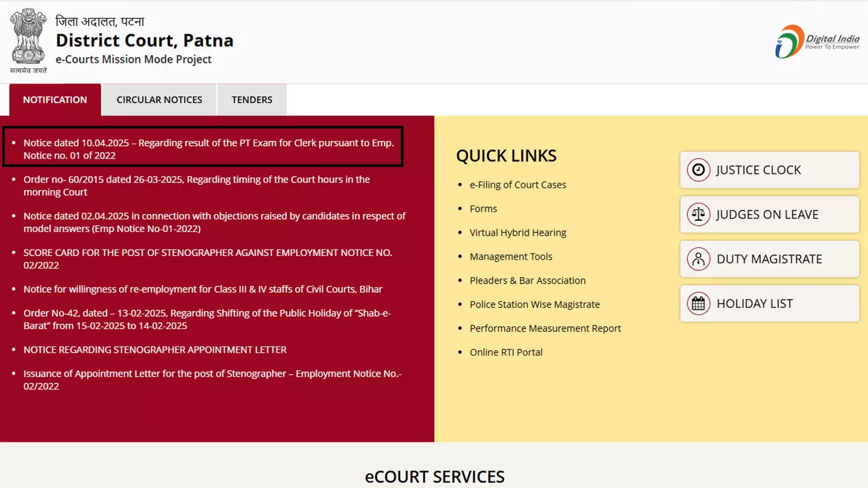Screen dimensions: 868x488
Task: Click the Judges on Leave scales icon
Action: pyautogui.click(x=698, y=215)
